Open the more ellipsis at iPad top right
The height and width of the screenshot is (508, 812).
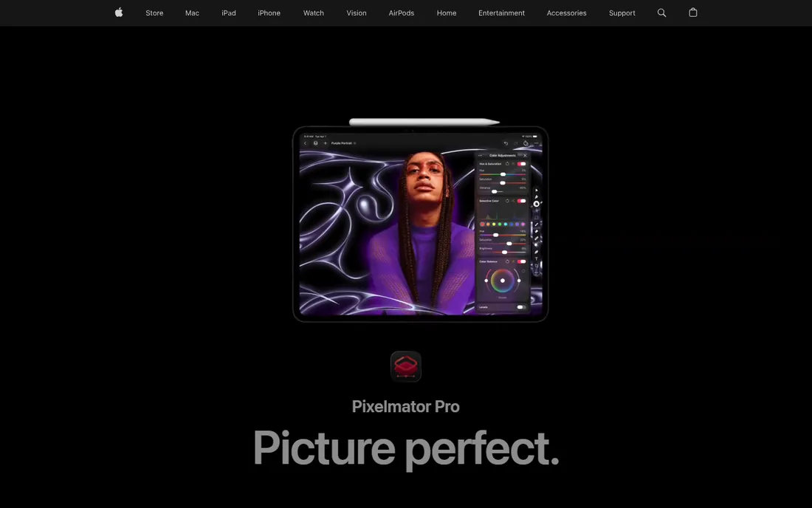(537, 143)
